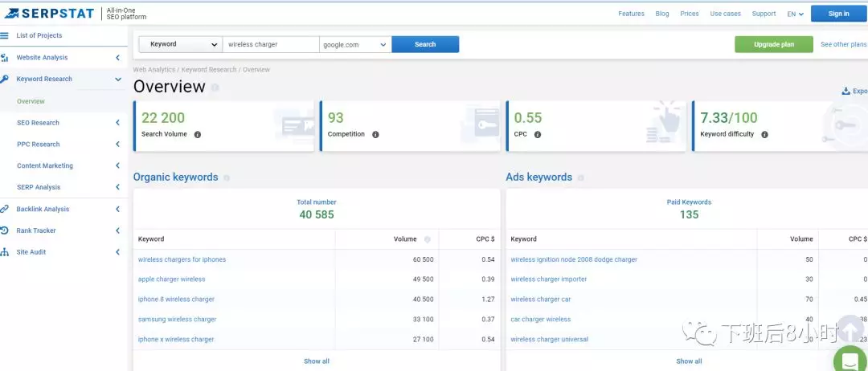The width and height of the screenshot is (868, 371).
Task: Click the green Upgrade plan button
Action: [x=773, y=45]
